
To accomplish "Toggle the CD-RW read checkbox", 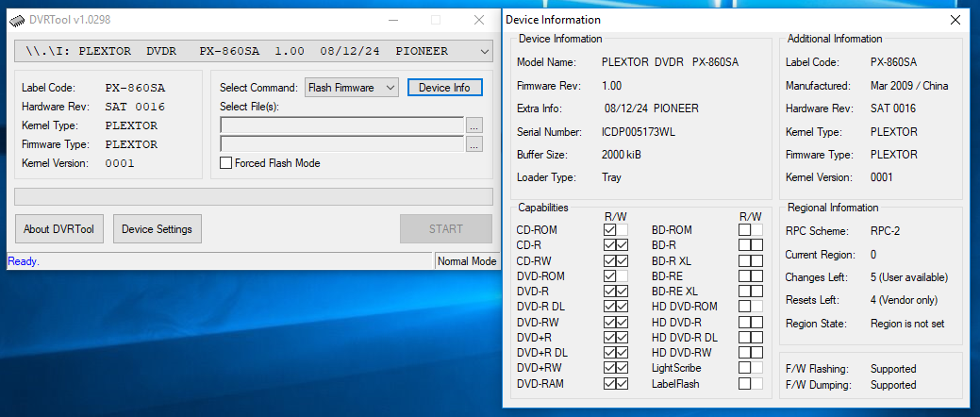I will [x=609, y=260].
